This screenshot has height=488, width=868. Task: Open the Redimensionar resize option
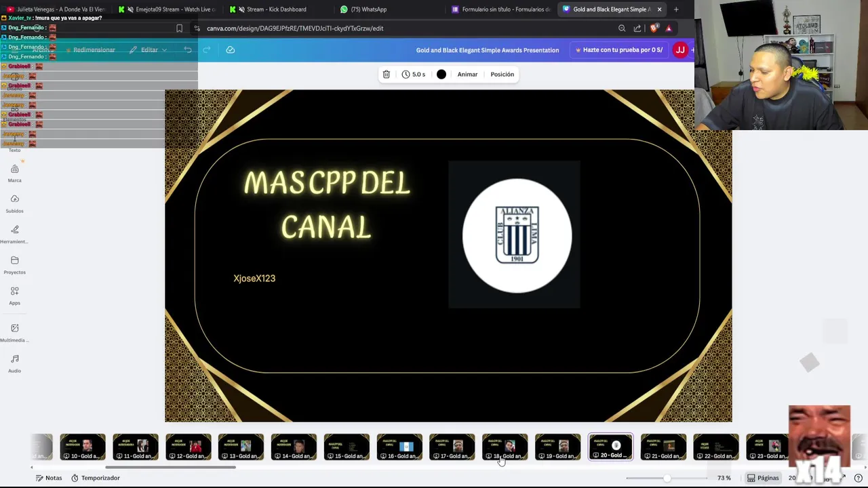[x=91, y=49]
